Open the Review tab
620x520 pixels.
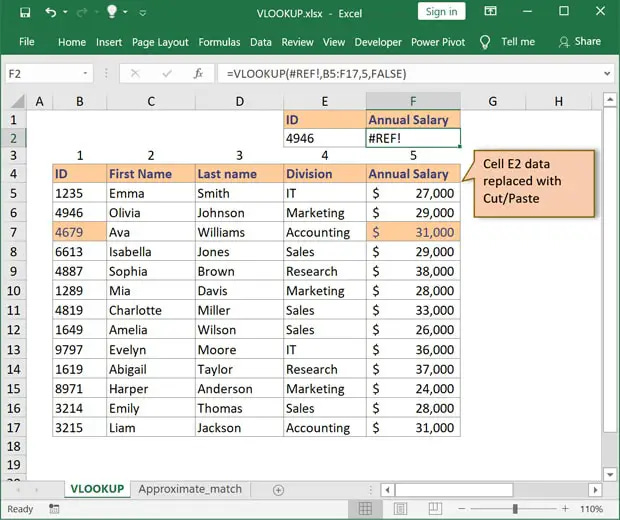click(297, 42)
